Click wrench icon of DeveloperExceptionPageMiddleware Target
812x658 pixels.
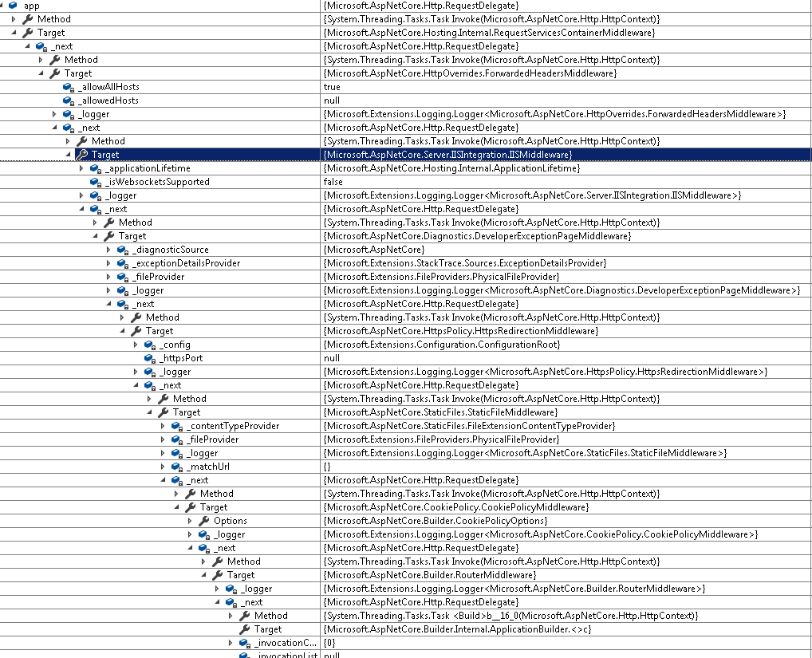click(108, 236)
